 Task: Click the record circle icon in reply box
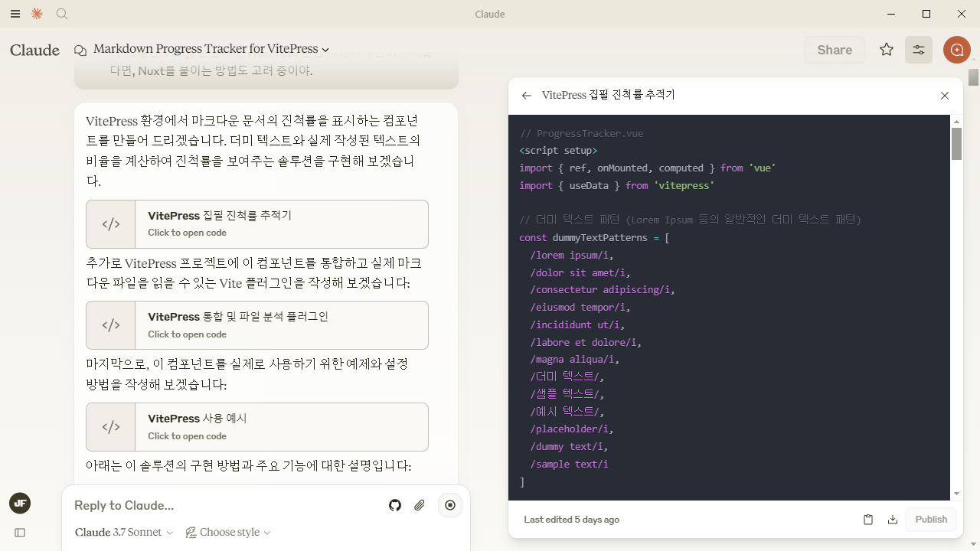click(x=450, y=505)
